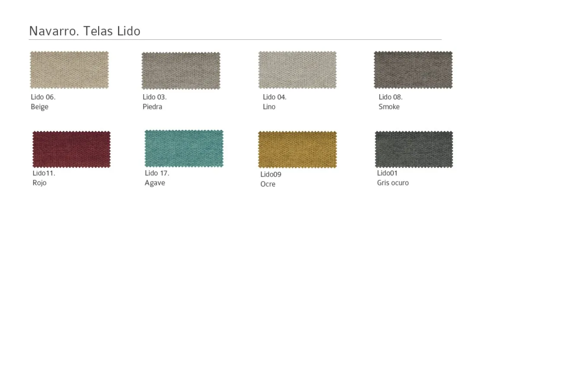This screenshot has height=378, width=588.
Task: Select the Lido 08 Smoke swatch
Action: pos(413,70)
